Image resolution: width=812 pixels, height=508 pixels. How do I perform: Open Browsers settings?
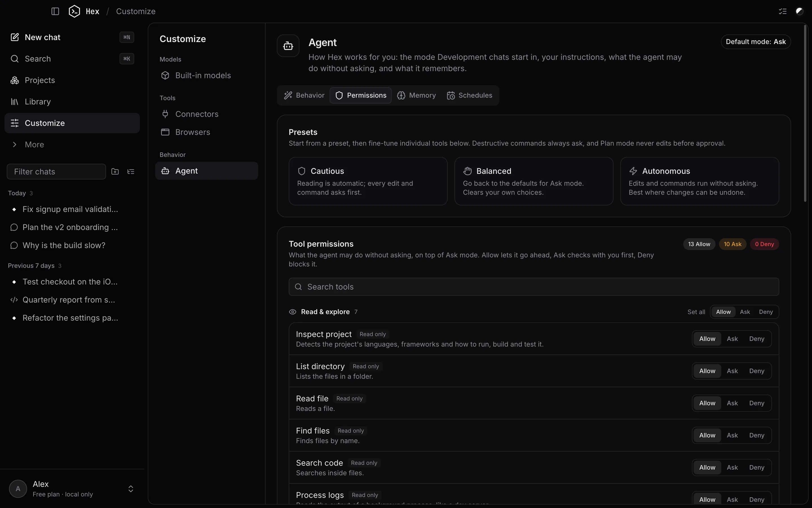tap(206, 132)
